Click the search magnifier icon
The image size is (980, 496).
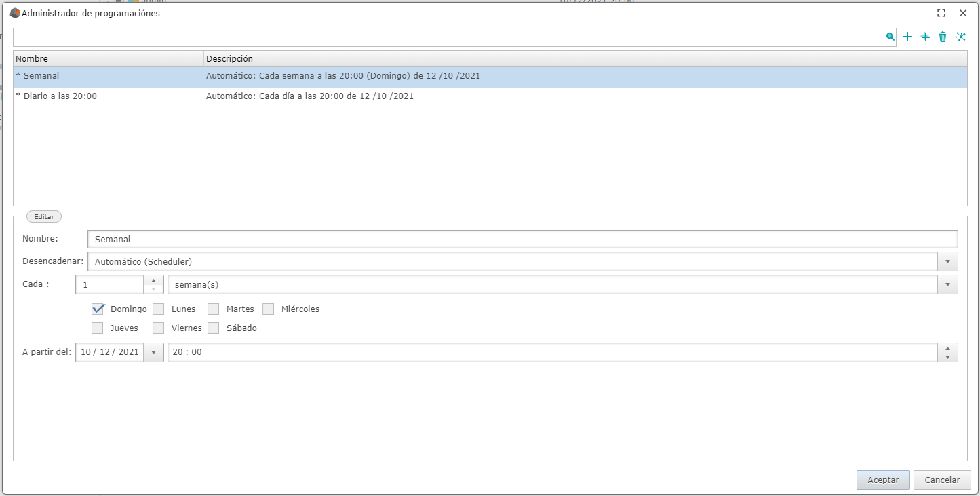point(890,37)
